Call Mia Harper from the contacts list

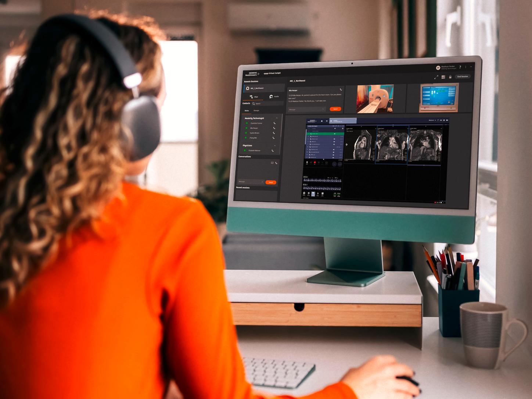[x=274, y=128]
